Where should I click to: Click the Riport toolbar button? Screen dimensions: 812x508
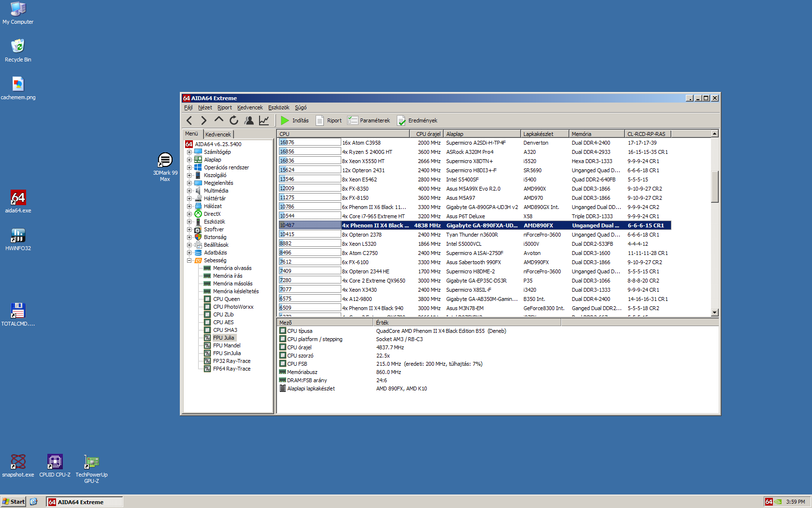[x=329, y=120]
